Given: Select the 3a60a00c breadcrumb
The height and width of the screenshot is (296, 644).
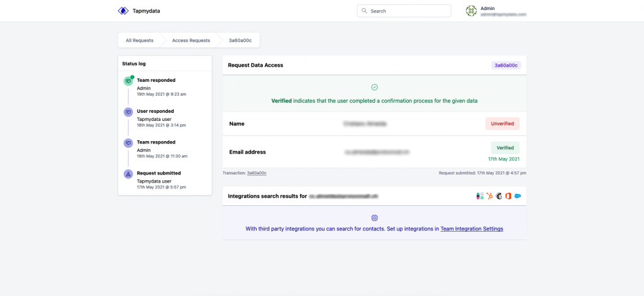Looking at the screenshot, I should 240,40.
